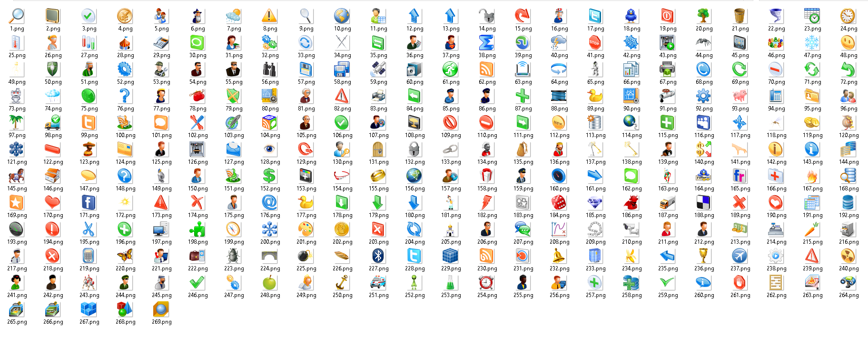
Task: Select the Bluetooth icon 227.png
Action: 378,256
